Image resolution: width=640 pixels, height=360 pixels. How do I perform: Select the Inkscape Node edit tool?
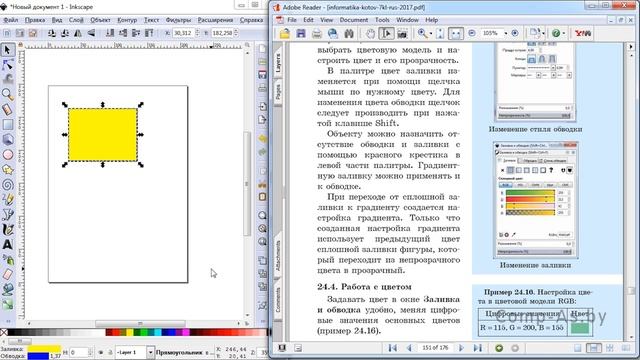click(7, 65)
